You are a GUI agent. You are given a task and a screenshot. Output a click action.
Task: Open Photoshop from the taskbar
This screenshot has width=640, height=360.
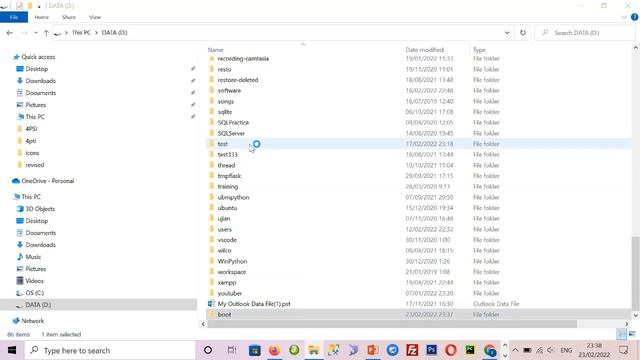[431, 350]
